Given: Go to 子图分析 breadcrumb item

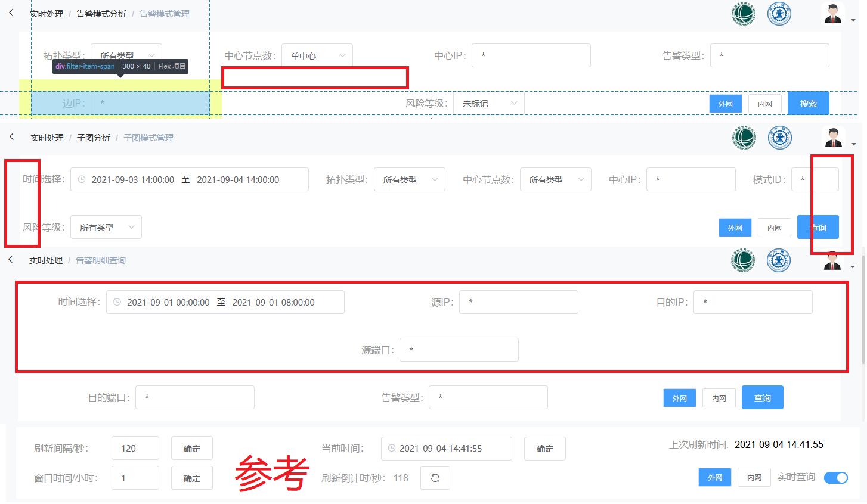Looking at the screenshot, I should (x=94, y=138).
